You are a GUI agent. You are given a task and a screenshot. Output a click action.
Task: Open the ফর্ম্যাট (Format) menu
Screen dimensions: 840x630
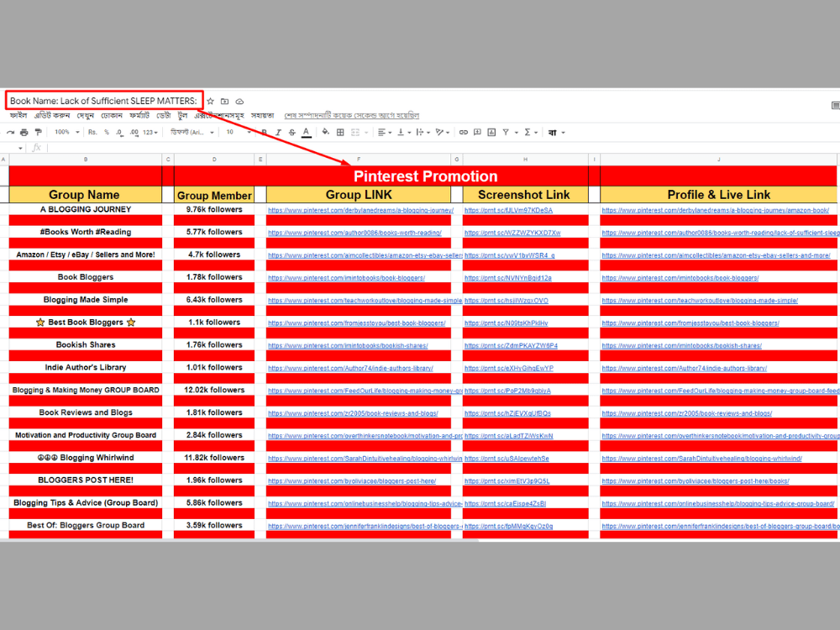139,115
